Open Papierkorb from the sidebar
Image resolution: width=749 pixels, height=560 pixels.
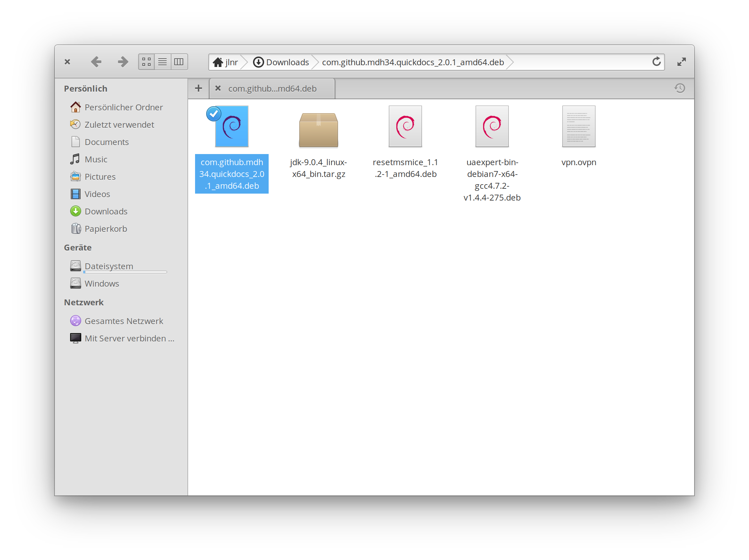click(106, 228)
